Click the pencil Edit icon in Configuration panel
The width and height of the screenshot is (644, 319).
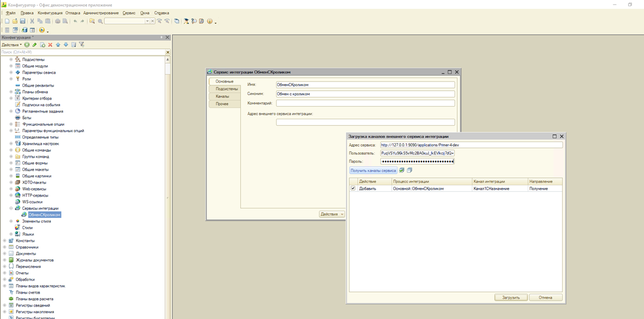(x=35, y=45)
